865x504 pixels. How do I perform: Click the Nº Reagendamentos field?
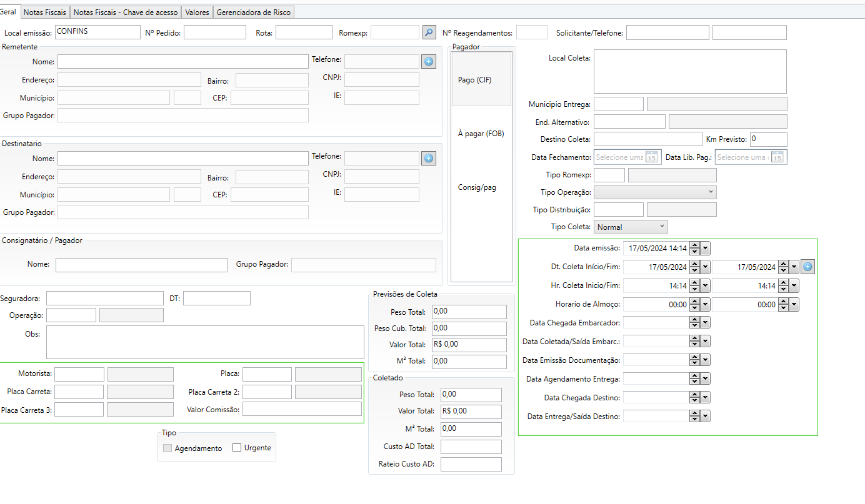(532, 32)
